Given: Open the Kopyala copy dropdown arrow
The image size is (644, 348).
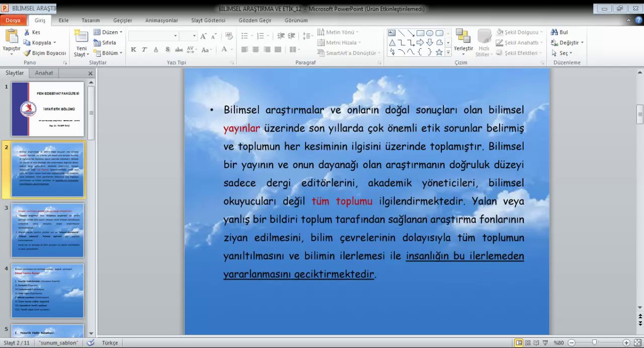Looking at the screenshot, I should pos(54,43).
